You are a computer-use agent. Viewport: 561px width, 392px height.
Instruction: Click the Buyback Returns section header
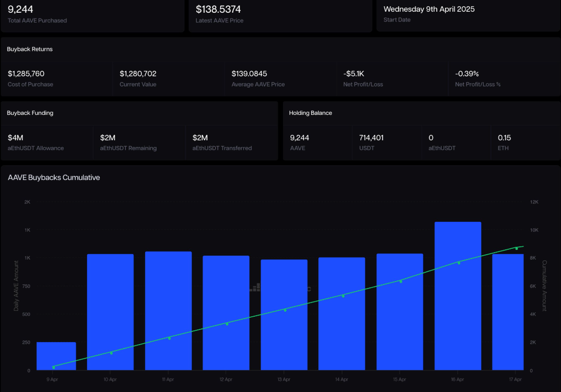coord(30,49)
